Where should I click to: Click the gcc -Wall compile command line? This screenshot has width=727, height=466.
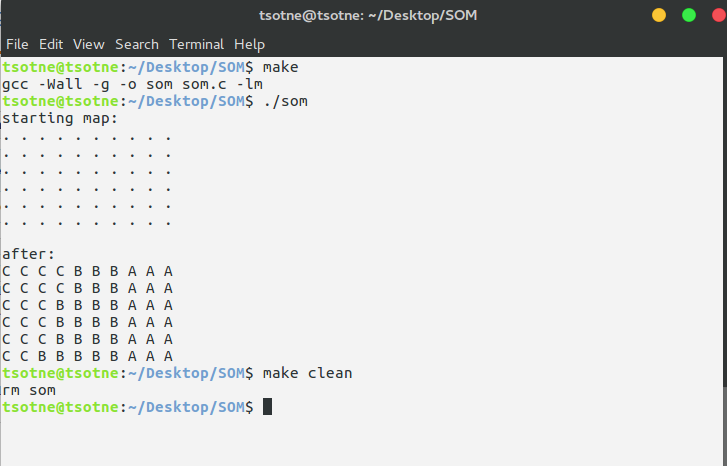tap(133, 84)
